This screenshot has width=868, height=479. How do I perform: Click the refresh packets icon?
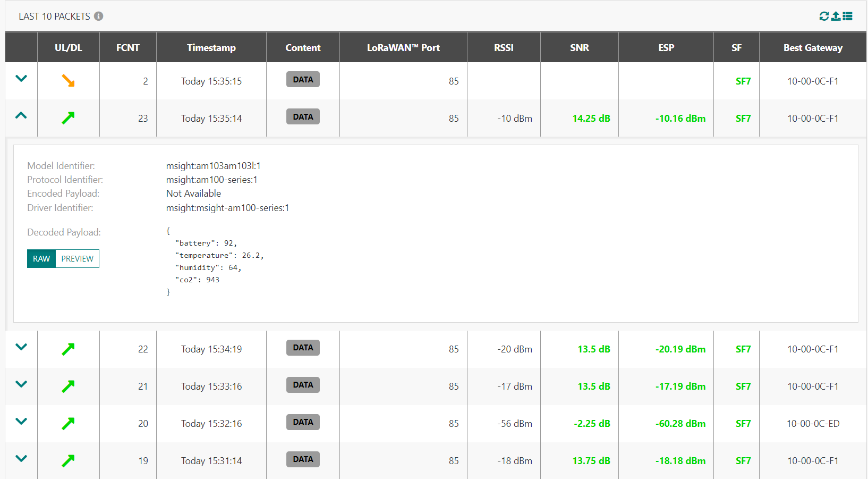[824, 16]
